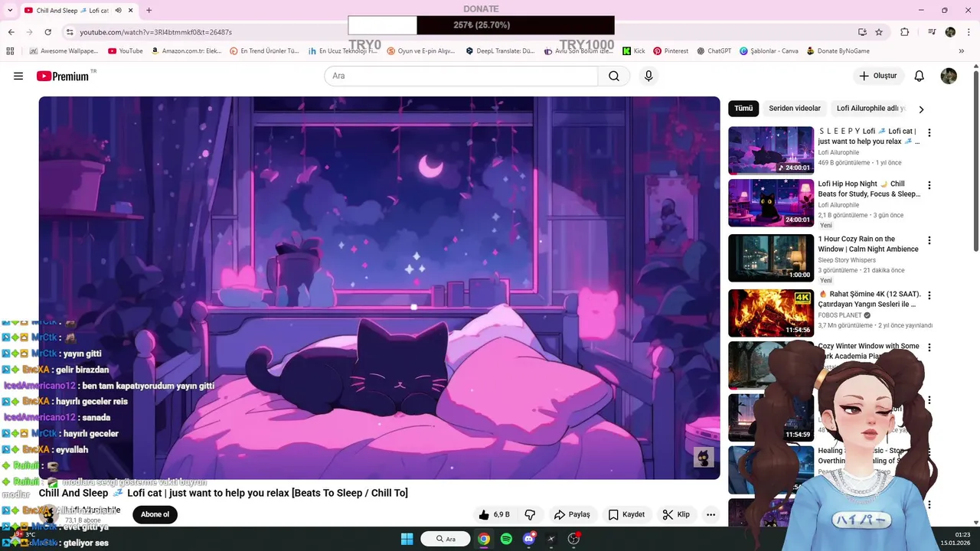Open the apps grid in bookmarks bar

pyautogui.click(x=10, y=51)
